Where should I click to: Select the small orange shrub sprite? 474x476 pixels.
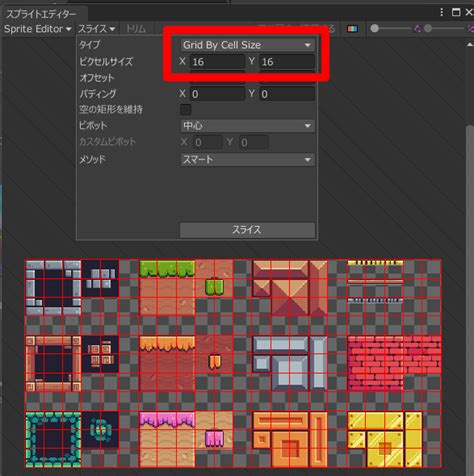(215, 362)
